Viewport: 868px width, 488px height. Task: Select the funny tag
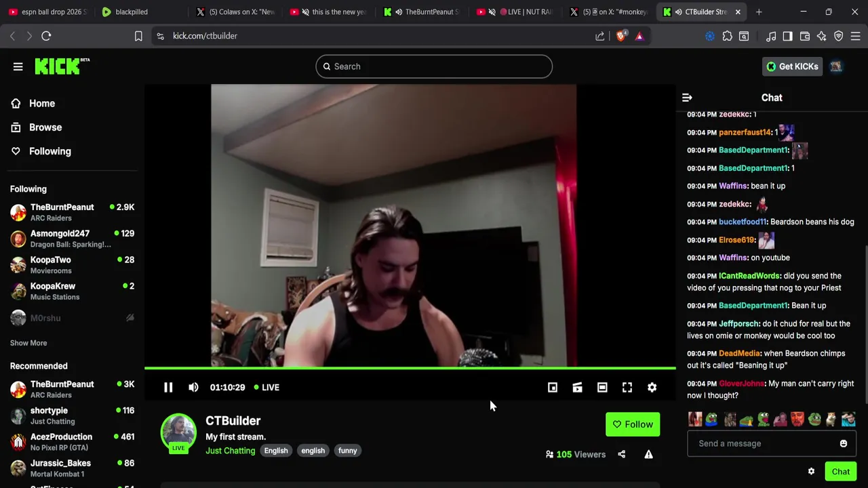[x=347, y=451]
